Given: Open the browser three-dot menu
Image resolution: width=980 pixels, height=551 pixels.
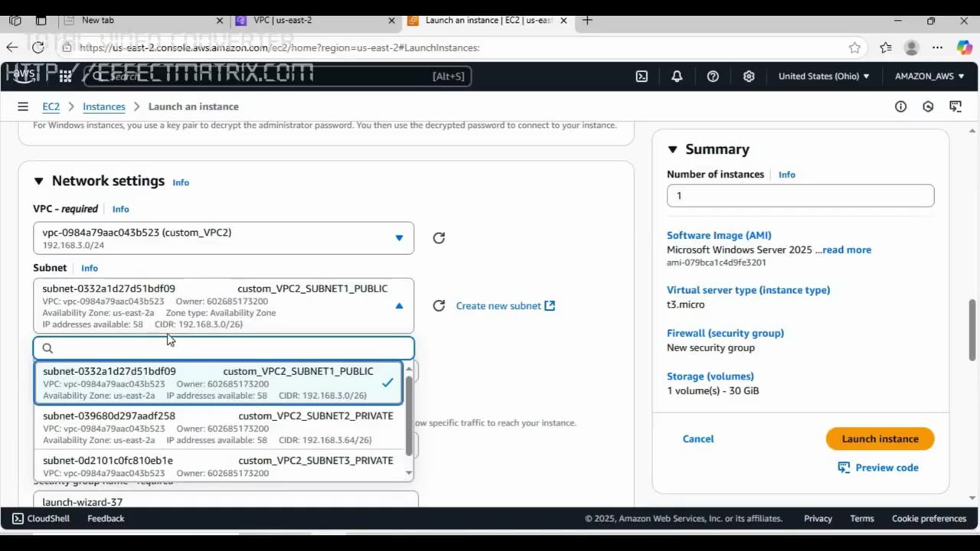Looking at the screenshot, I should [937, 47].
